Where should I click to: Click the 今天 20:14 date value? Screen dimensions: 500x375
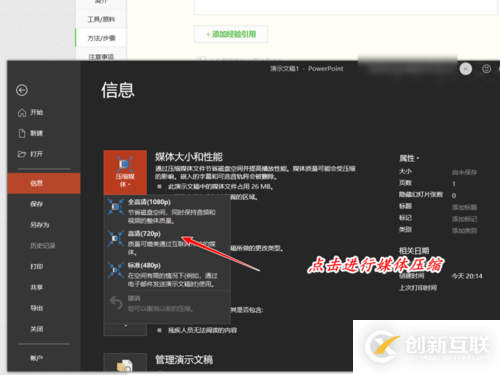tap(467, 276)
